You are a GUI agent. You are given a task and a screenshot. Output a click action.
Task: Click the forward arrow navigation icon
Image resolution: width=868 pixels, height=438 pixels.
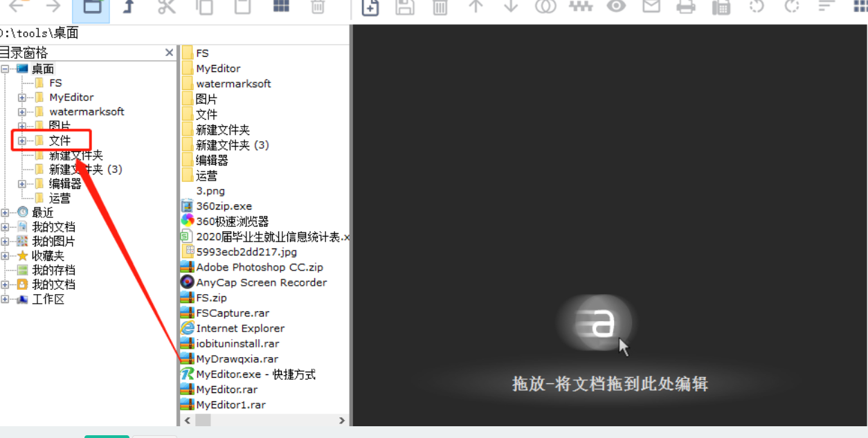click(53, 6)
